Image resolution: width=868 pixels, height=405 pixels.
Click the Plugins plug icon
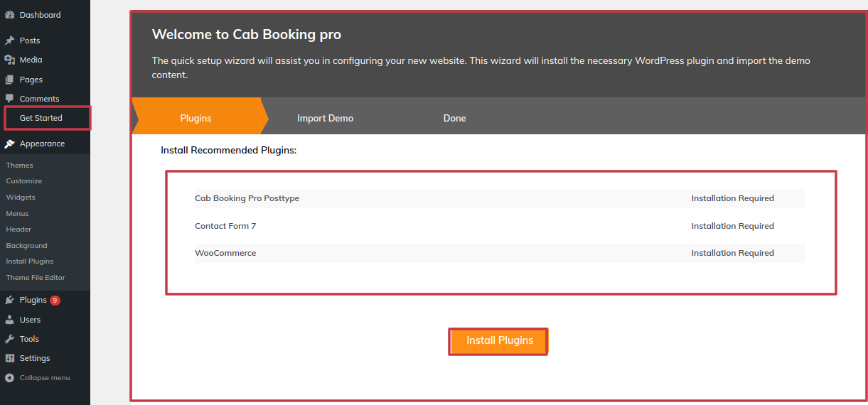10,300
